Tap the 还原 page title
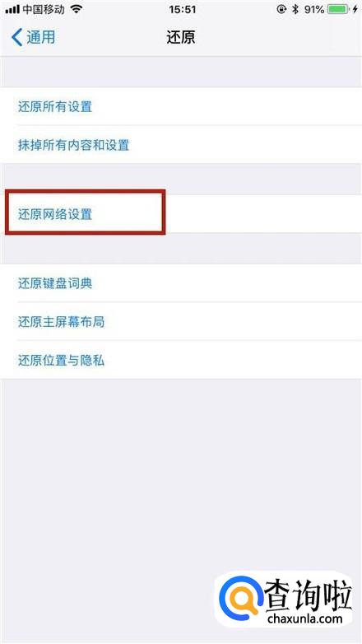Screen dimensions: 362x644 tap(181, 37)
